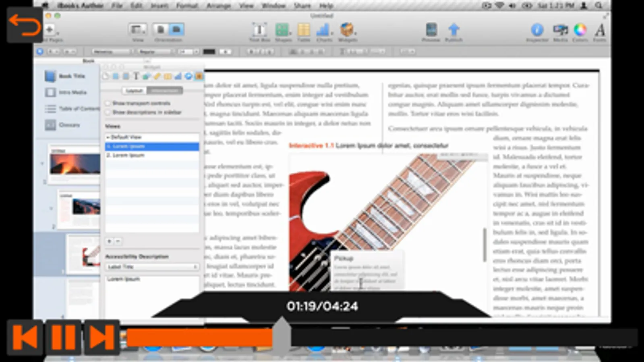This screenshot has height=362, width=644.
Task: Skip to previous video
Action: [x=25, y=337]
